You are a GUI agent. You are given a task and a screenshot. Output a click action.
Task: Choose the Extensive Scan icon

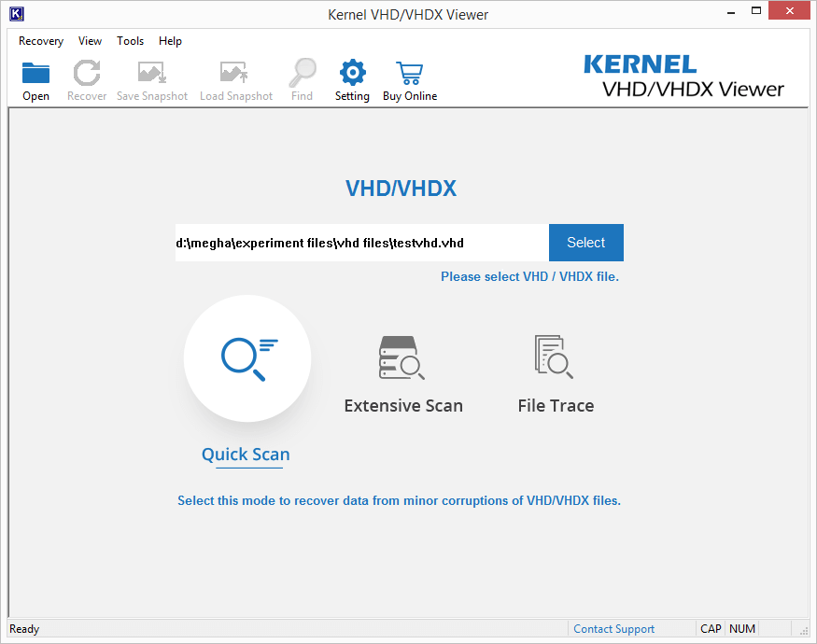click(x=401, y=357)
